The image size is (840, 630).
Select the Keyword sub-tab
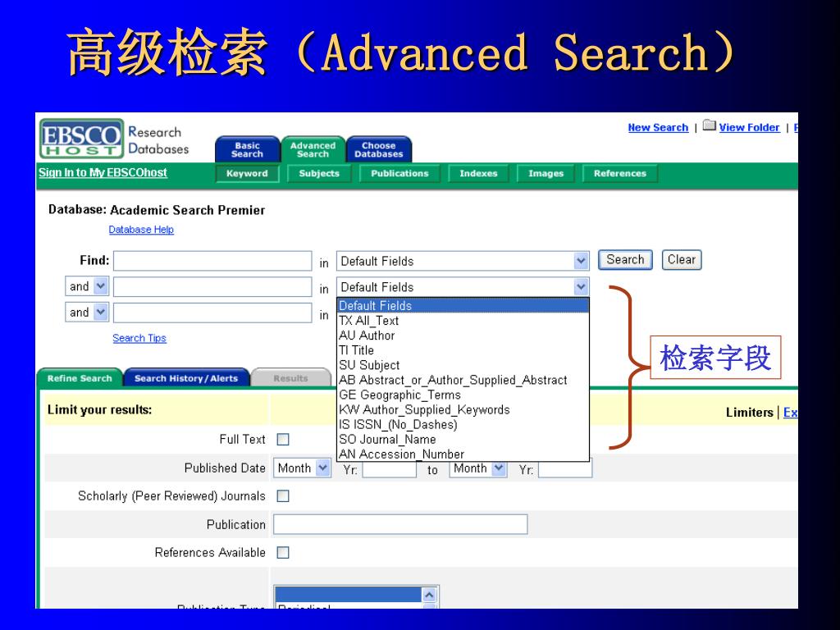point(247,174)
